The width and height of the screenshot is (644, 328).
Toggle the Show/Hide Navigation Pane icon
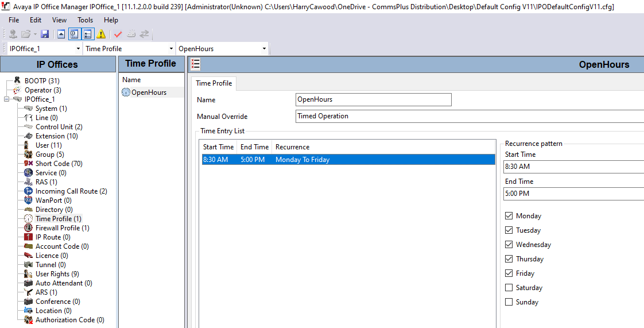tap(74, 34)
